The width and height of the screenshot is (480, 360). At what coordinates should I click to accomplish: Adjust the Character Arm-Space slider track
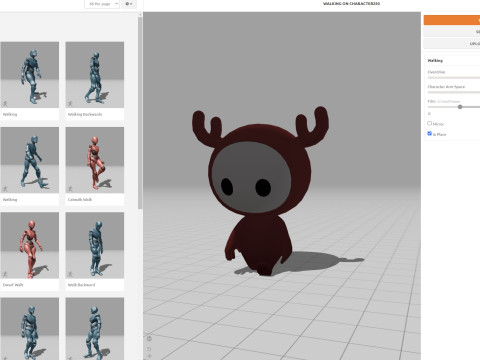tap(454, 92)
